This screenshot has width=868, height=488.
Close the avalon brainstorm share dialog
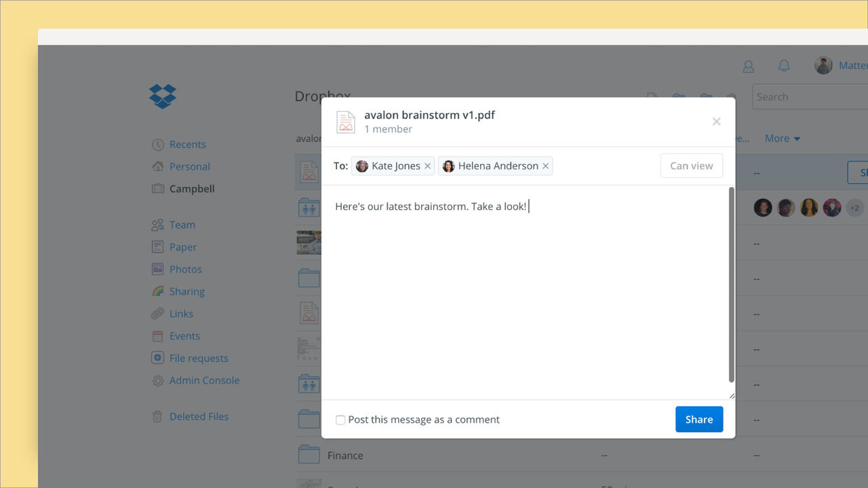coord(716,121)
